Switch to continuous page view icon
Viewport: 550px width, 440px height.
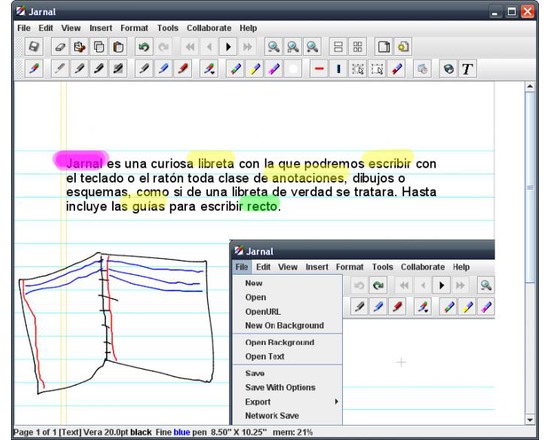click(338, 47)
